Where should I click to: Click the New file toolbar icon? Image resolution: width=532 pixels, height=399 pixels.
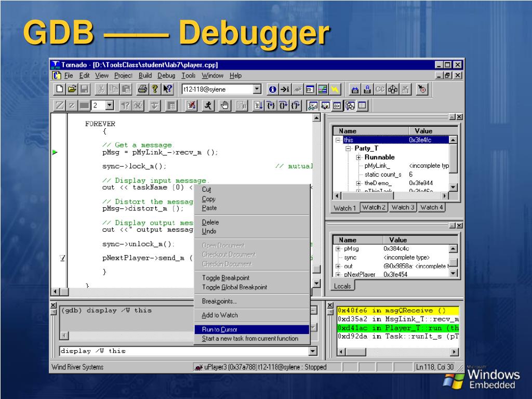[x=60, y=89]
